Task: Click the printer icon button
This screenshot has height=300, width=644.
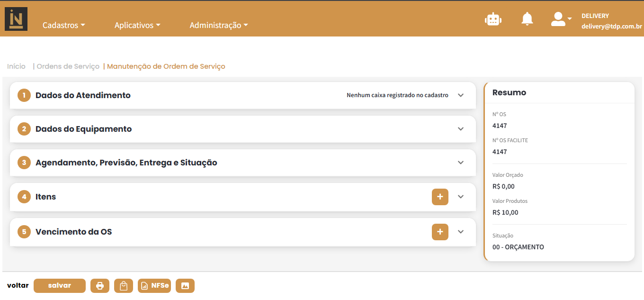Action: click(100, 286)
